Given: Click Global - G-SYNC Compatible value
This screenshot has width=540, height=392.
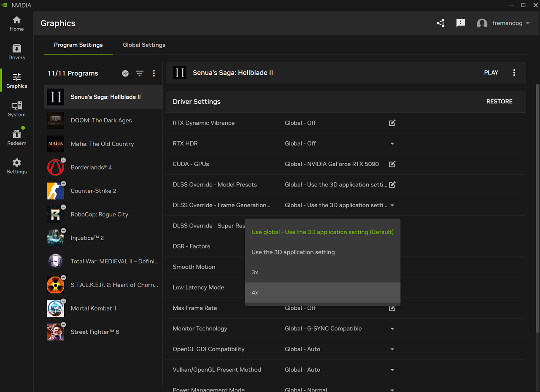Looking at the screenshot, I should (x=323, y=329).
